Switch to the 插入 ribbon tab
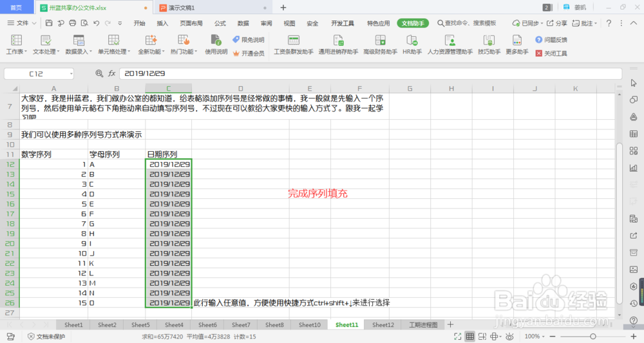This screenshot has width=644, height=343. tap(162, 23)
